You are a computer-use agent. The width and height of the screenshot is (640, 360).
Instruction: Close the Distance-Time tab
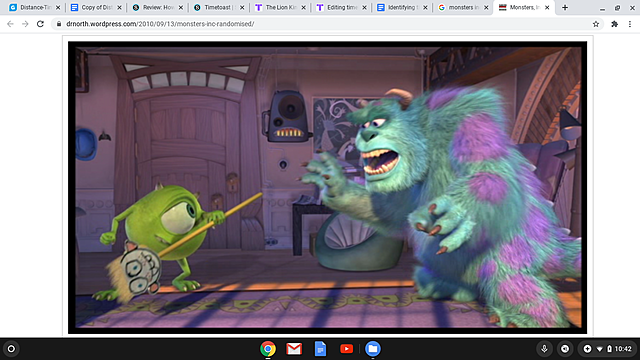(58, 7)
